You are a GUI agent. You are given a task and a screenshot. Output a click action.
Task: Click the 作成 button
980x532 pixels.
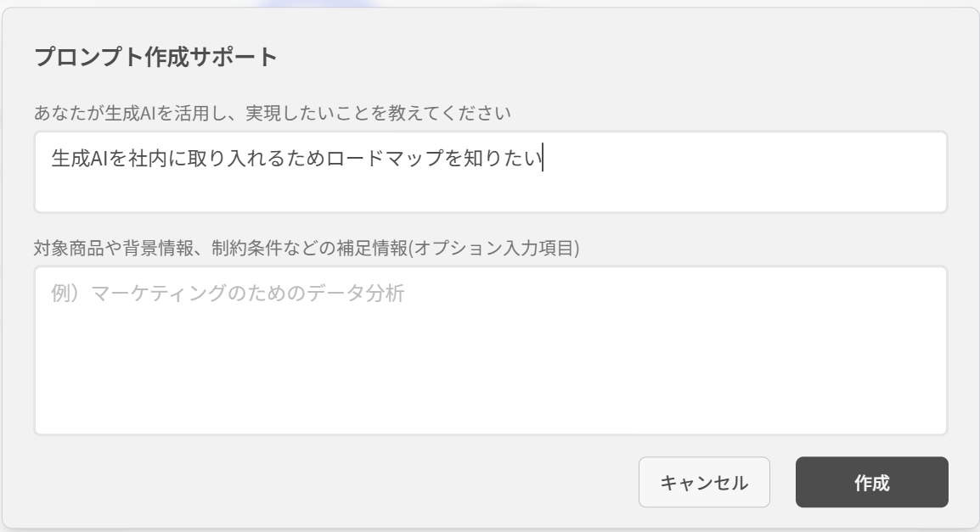click(871, 481)
